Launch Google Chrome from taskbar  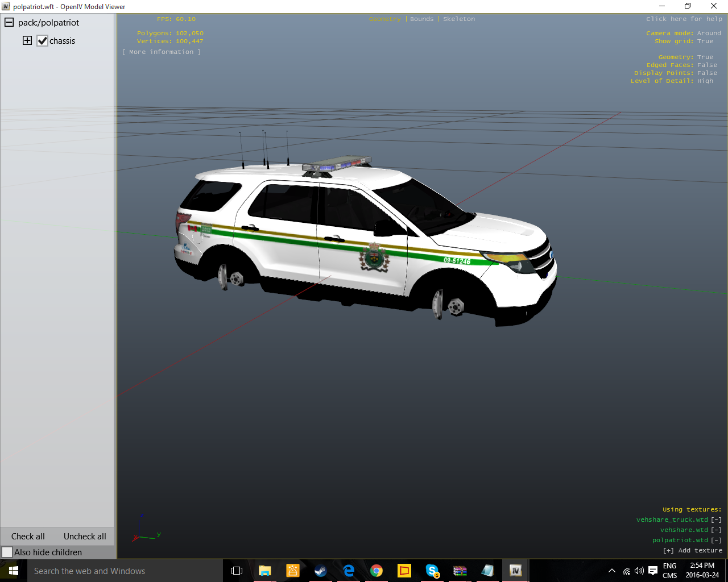[x=377, y=571]
